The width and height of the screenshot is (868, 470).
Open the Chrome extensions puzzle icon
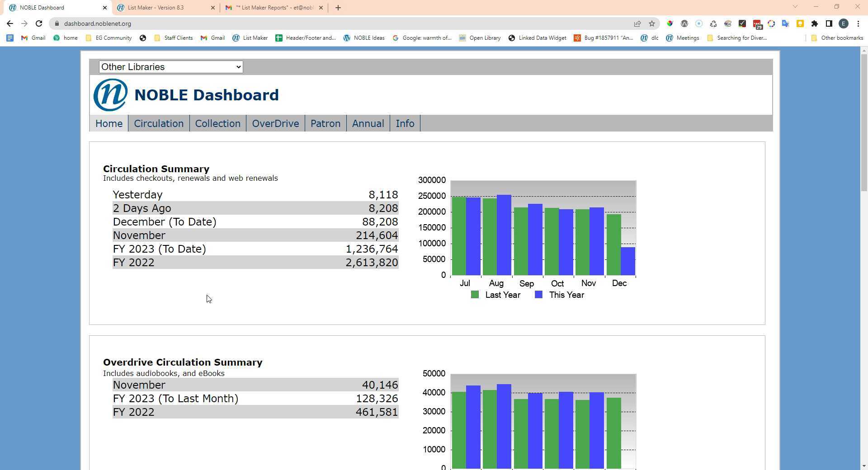[814, 23]
